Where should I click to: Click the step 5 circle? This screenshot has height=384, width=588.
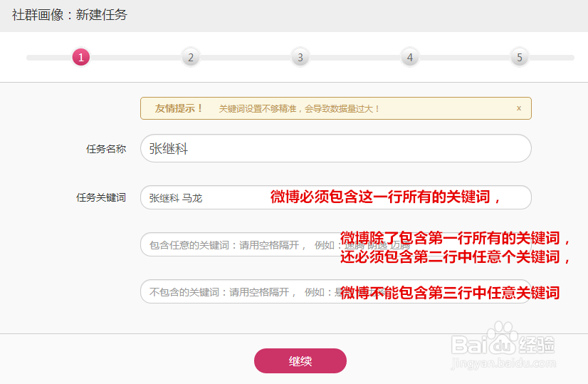tap(520, 57)
